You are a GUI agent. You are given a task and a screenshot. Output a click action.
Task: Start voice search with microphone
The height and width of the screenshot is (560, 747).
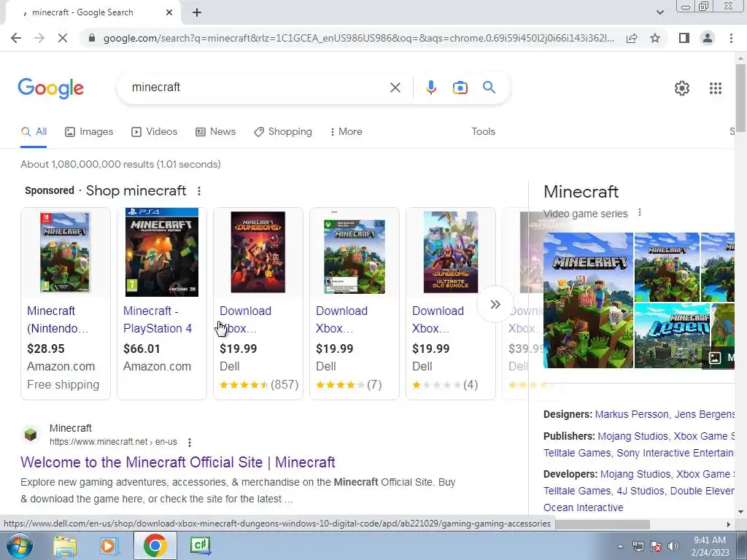(x=431, y=87)
